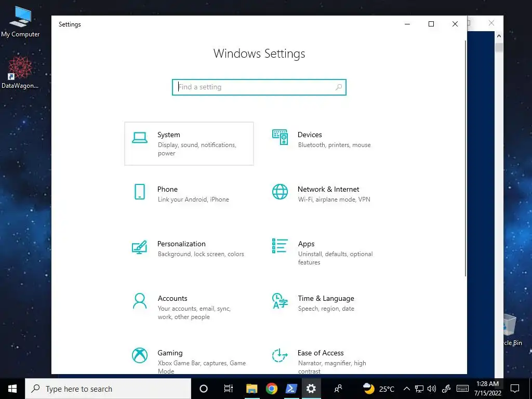Click the Settings window vertical scrollbar
This screenshot has width=532, height=399.
tap(465, 158)
